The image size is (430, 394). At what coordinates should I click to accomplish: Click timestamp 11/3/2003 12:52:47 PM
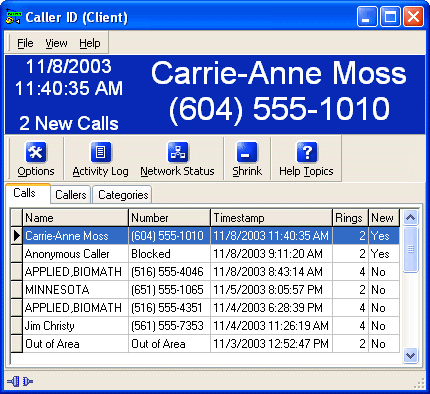[x=272, y=344]
